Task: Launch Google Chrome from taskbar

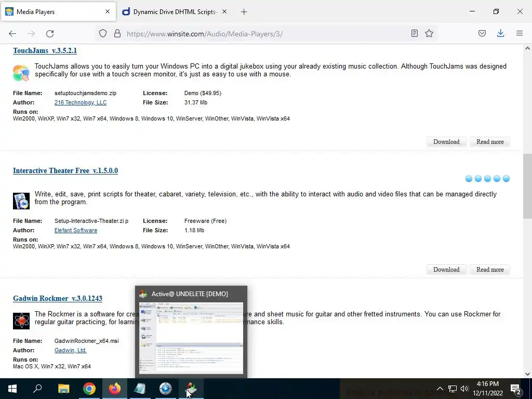Action: pyautogui.click(x=89, y=389)
